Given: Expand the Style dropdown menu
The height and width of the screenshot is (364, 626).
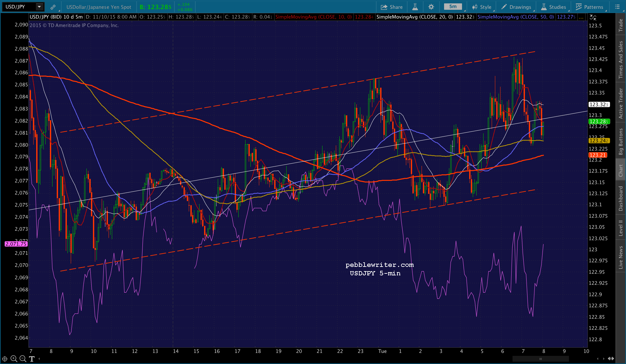Looking at the screenshot, I should tap(482, 7).
